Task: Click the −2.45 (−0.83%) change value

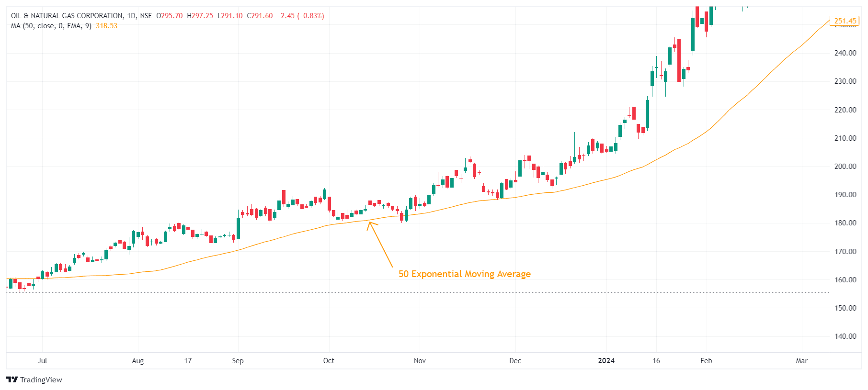Action: (300, 16)
